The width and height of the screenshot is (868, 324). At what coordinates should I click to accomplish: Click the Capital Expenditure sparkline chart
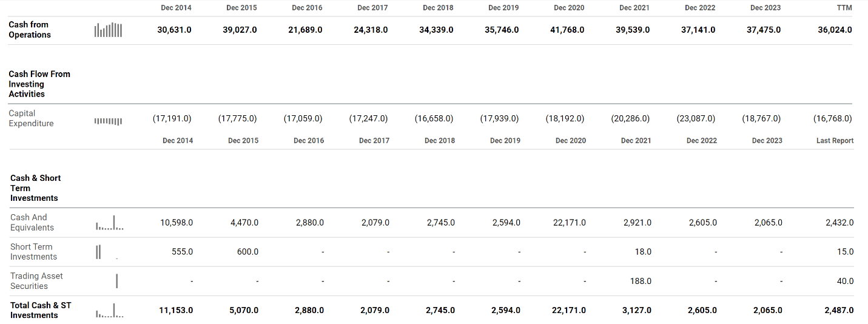109,121
